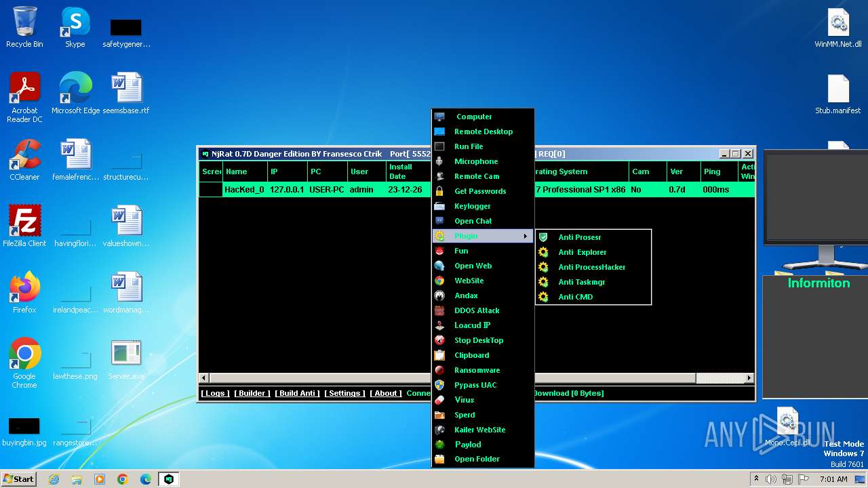Choose the Loacud IP menu entry
Screen dimensions: 868x488
(x=483, y=325)
